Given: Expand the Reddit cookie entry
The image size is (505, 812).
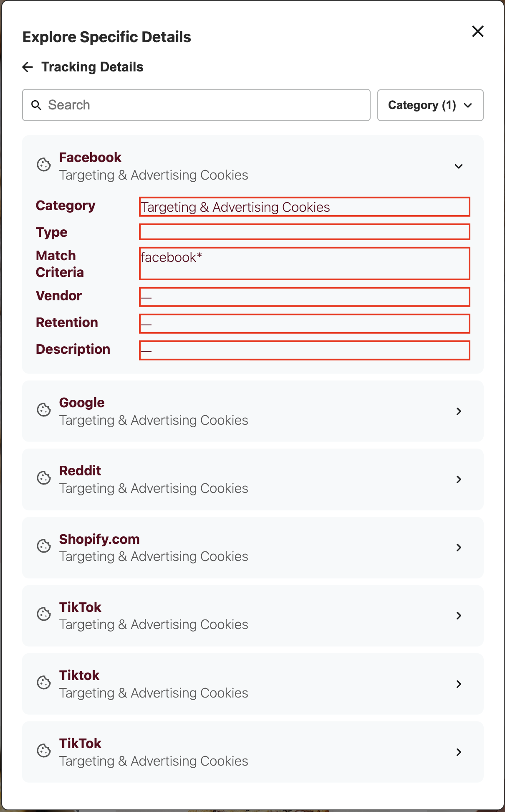Looking at the screenshot, I should click(459, 479).
